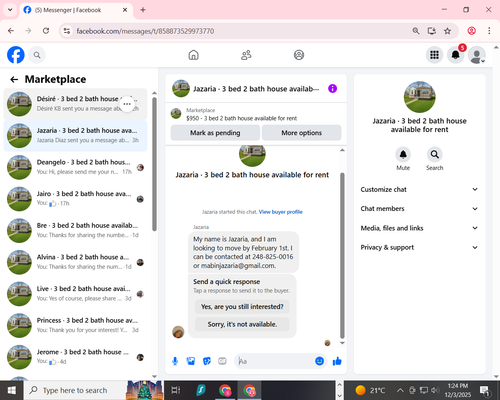Expand Media, files and links section

point(419,228)
